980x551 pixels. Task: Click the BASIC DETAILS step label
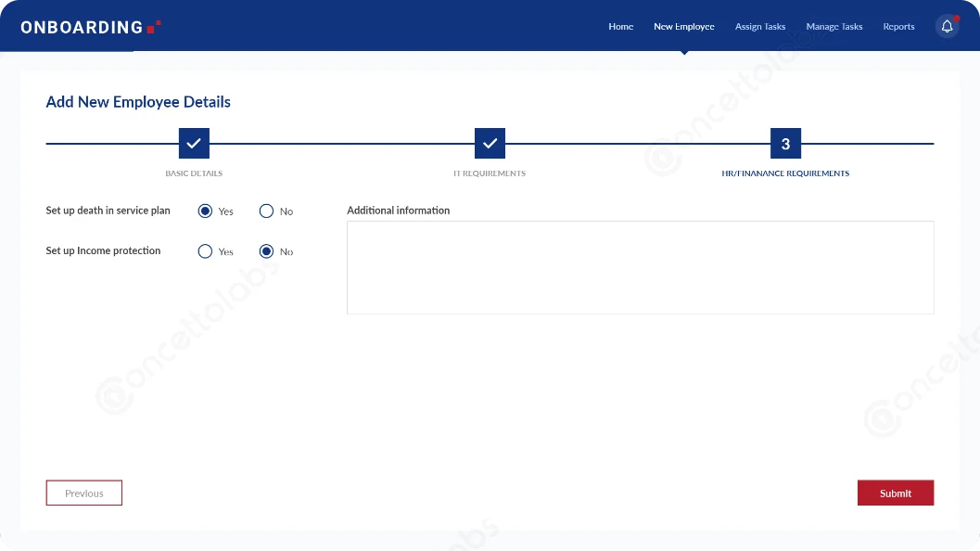pos(194,173)
